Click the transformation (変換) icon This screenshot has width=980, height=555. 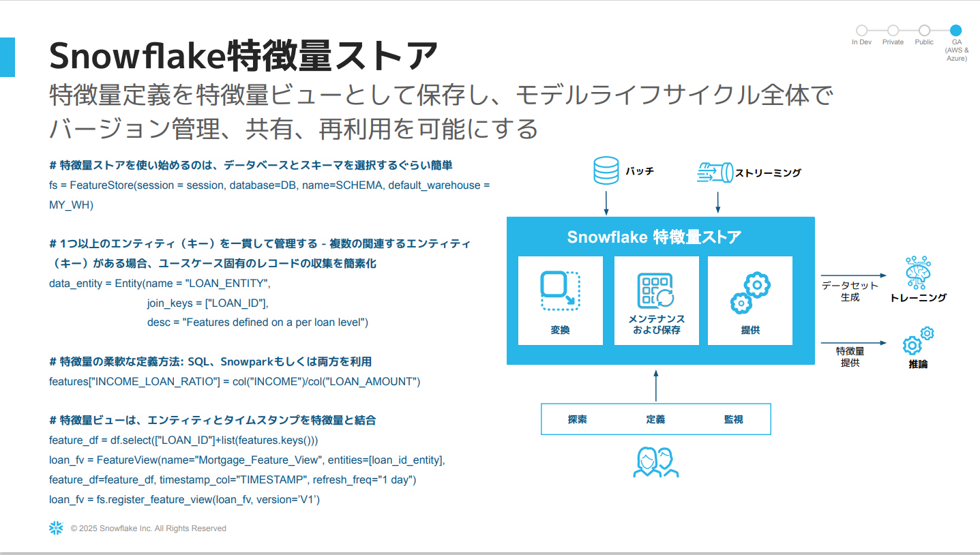pyautogui.click(x=560, y=291)
